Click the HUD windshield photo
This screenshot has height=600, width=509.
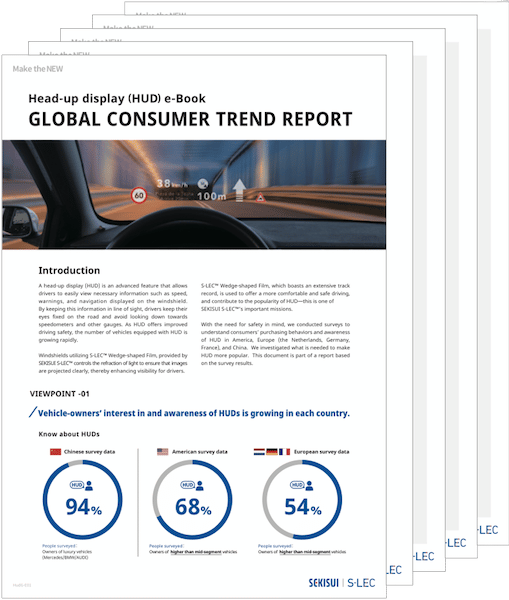(194, 194)
